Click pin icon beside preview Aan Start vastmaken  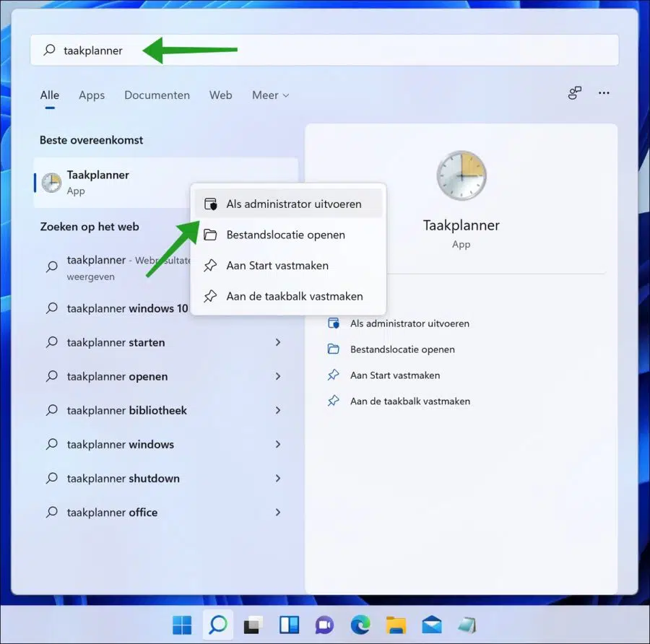(334, 375)
